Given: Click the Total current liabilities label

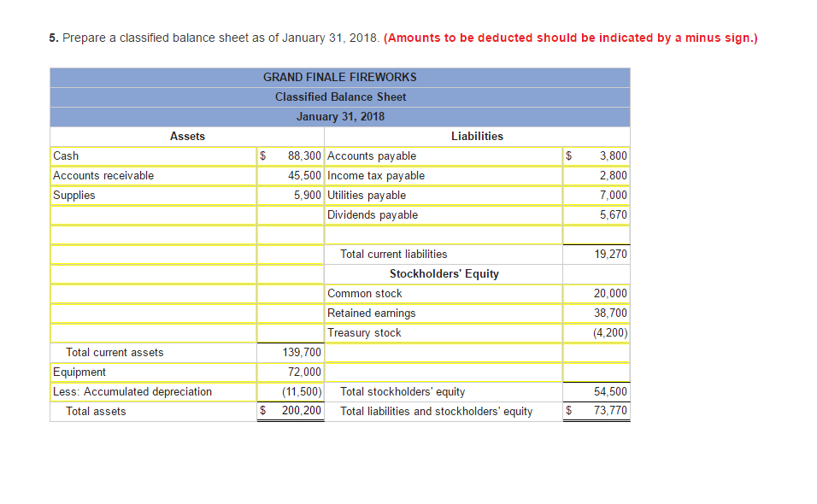Looking at the screenshot, I should [393, 254].
